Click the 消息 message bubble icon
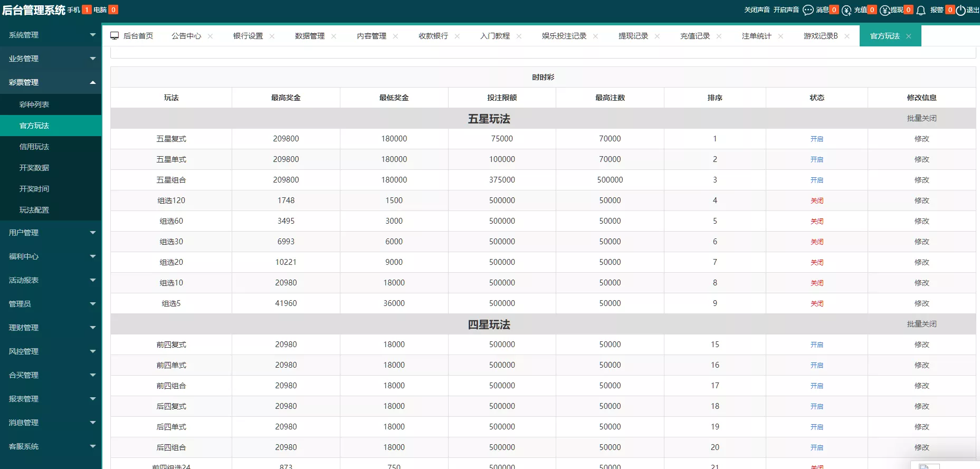 (x=807, y=10)
